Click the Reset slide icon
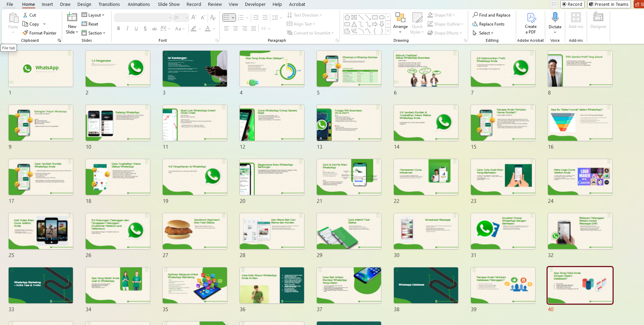Screen dimensions: 644x325 (x=84, y=24)
